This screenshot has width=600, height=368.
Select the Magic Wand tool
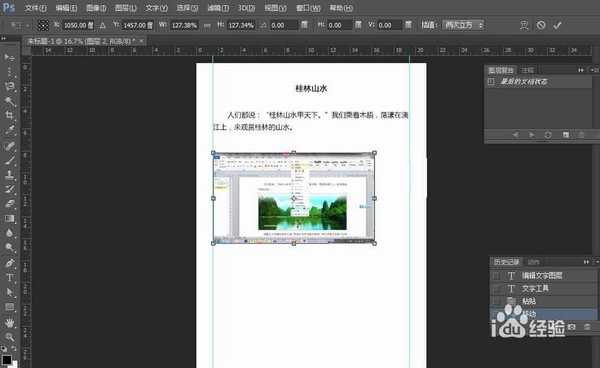point(9,101)
